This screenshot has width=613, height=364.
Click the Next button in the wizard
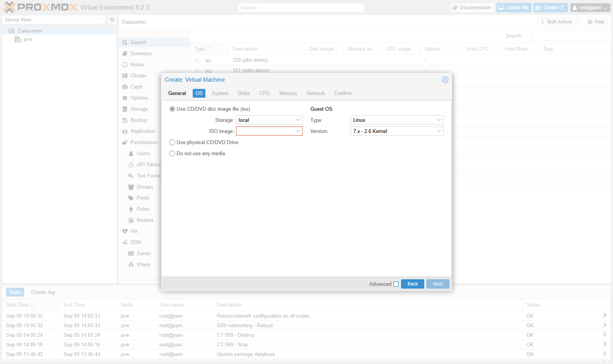[438, 284]
